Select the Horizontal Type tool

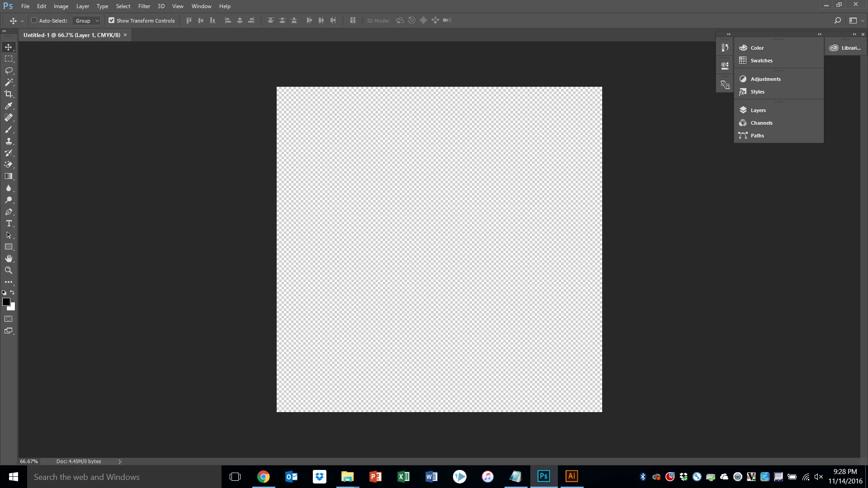click(9, 224)
